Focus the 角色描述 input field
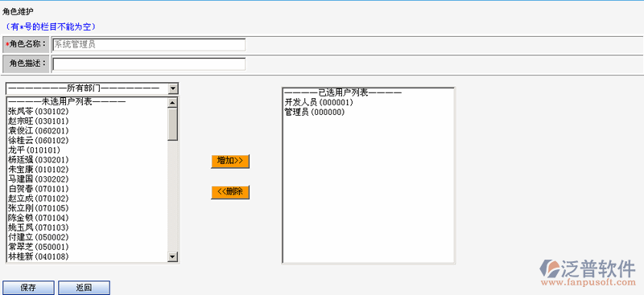This screenshot has height=295, width=644. (149, 64)
